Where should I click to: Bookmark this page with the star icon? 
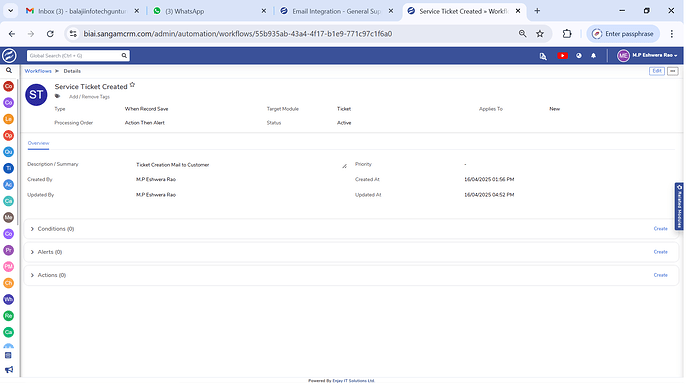click(x=540, y=34)
